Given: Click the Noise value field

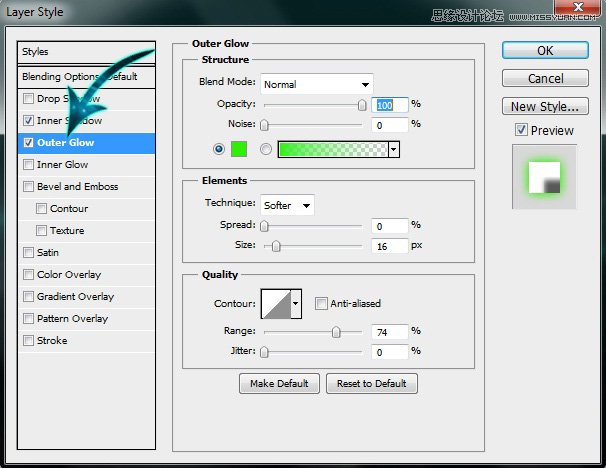Looking at the screenshot, I should 390,125.
